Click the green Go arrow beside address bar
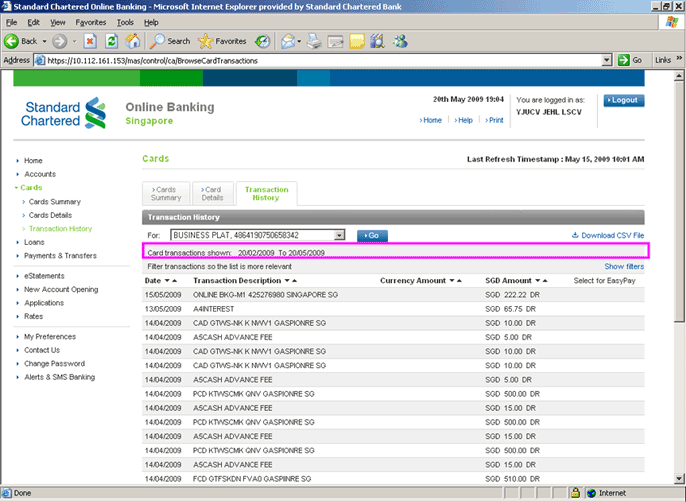The image size is (686, 502). coord(623,60)
